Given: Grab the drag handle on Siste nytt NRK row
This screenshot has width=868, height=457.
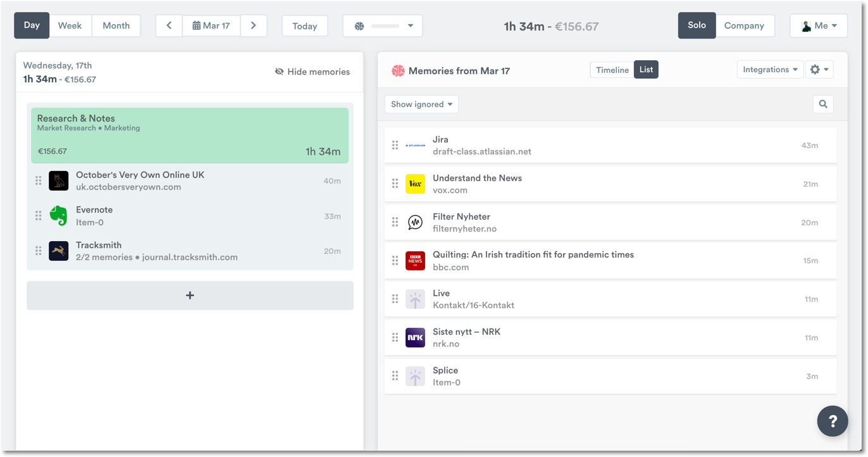Looking at the screenshot, I should pos(395,337).
